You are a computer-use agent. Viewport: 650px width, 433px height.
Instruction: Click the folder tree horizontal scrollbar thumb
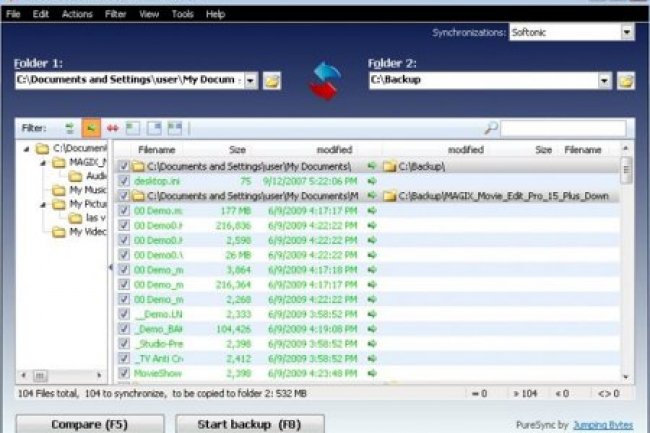pos(40,376)
